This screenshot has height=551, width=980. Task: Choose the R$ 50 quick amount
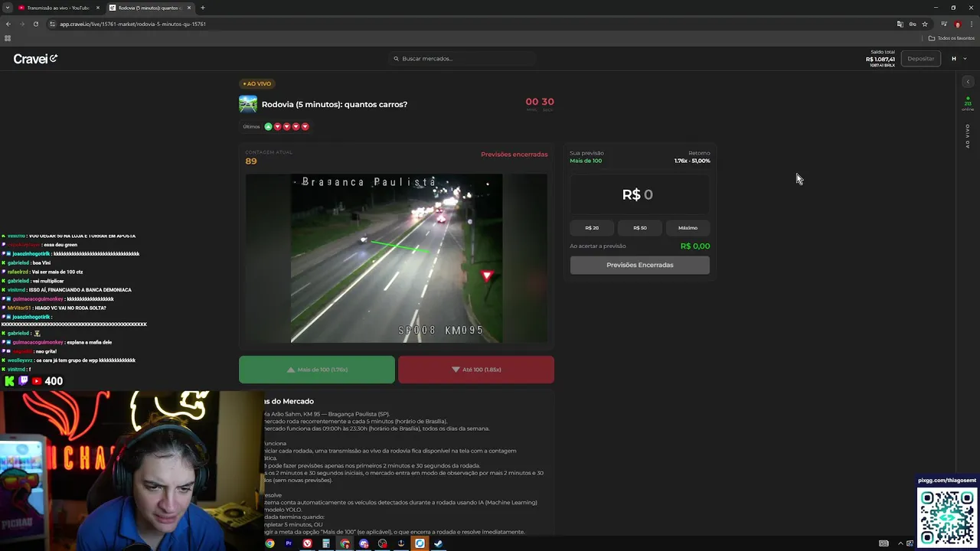[x=640, y=228]
